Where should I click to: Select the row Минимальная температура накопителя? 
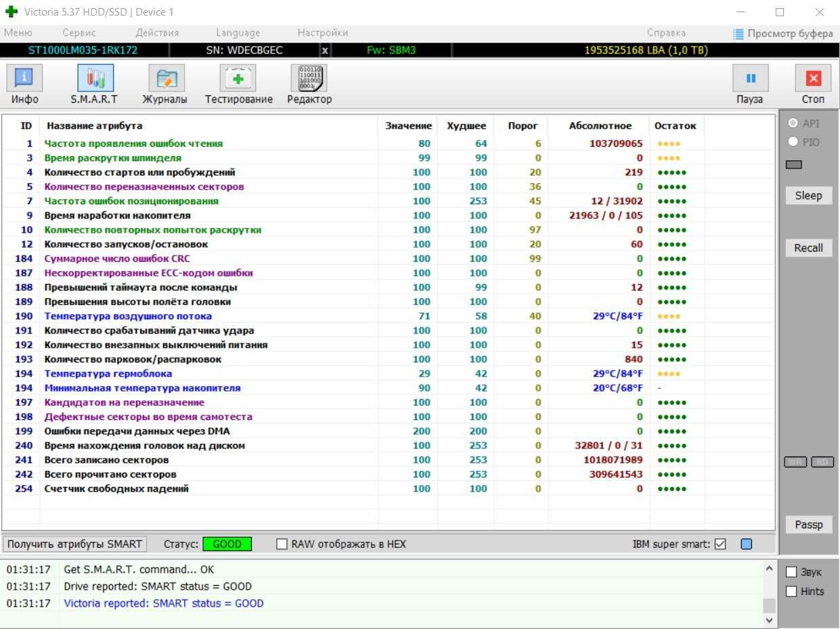coord(388,388)
